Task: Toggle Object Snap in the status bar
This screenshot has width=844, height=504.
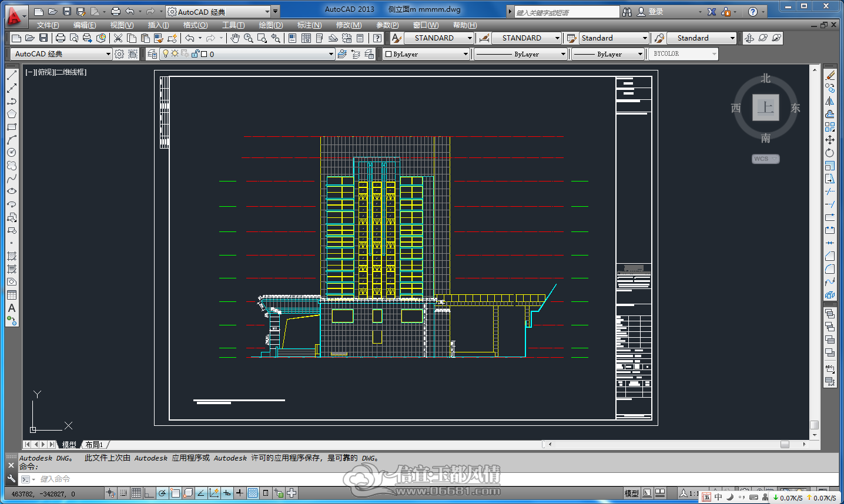Action: pos(175,493)
